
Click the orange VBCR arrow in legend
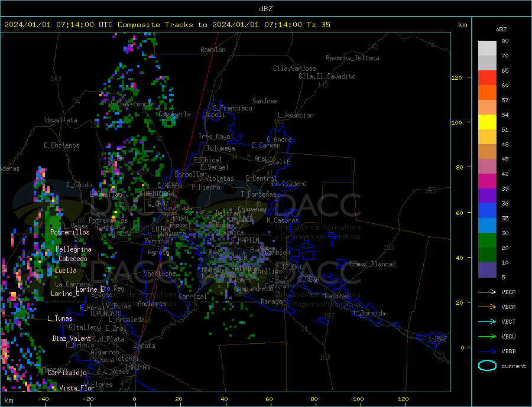click(487, 307)
